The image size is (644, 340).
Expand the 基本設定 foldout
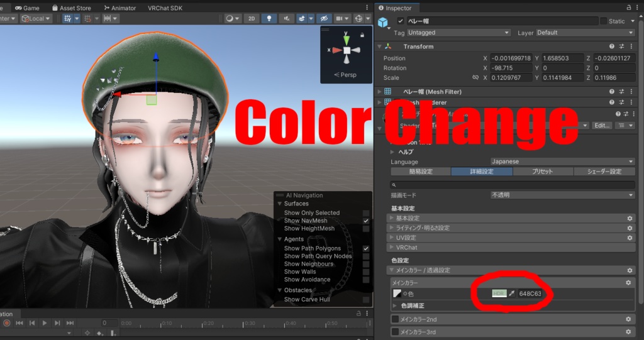tap(392, 217)
